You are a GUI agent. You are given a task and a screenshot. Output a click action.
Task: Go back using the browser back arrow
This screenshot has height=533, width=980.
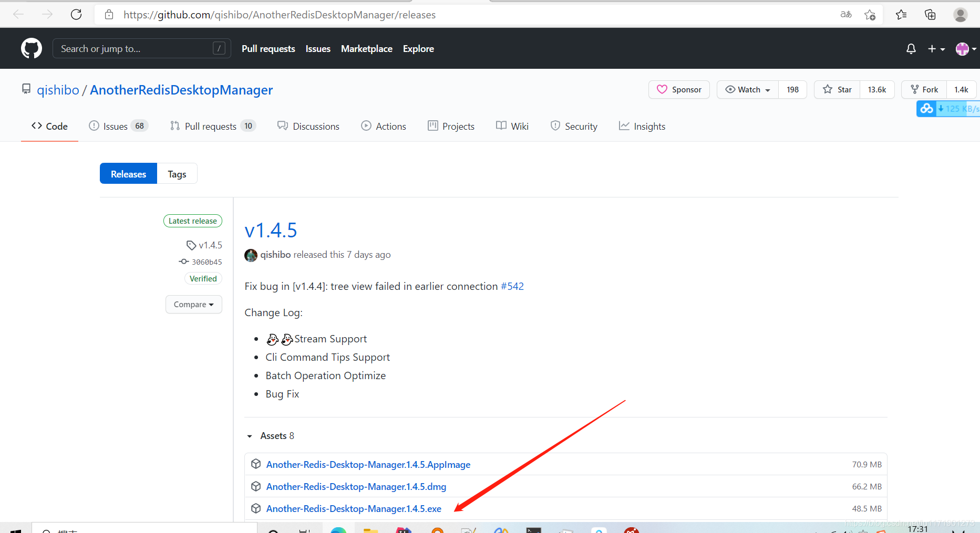click(18, 15)
